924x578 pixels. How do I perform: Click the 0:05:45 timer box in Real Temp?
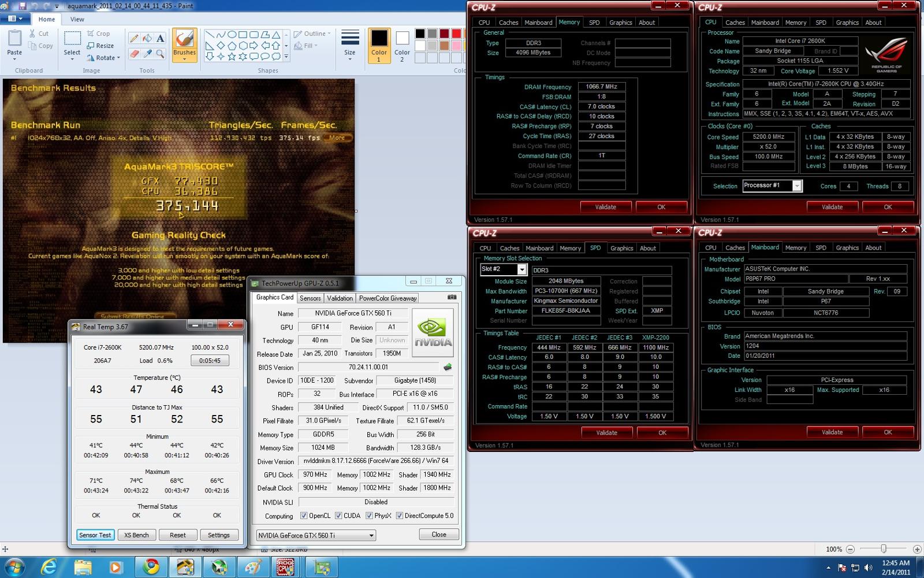210,361
